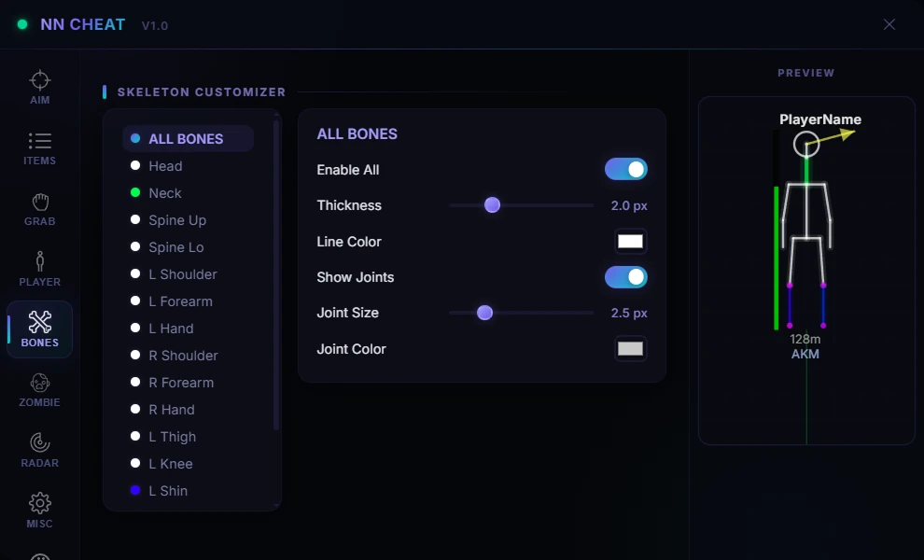Open the Joint Color swatch
Image resolution: width=924 pixels, height=560 pixels.
tap(630, 349)
